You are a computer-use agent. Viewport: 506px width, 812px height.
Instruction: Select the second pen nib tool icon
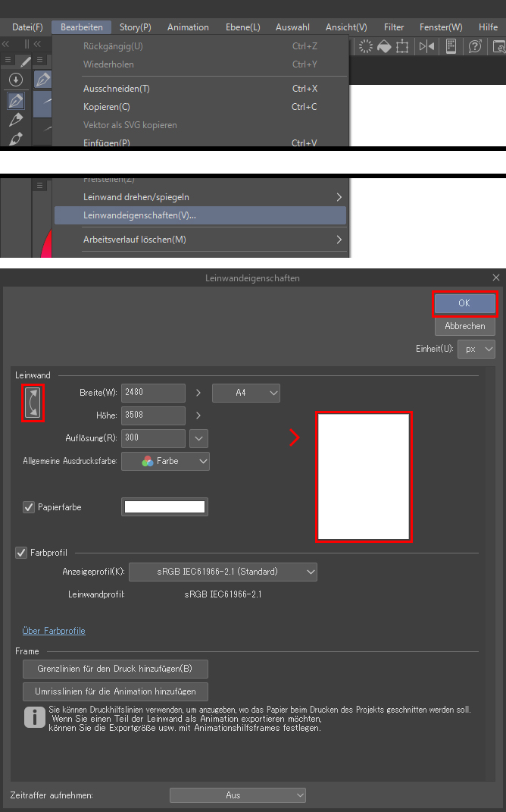16,120
